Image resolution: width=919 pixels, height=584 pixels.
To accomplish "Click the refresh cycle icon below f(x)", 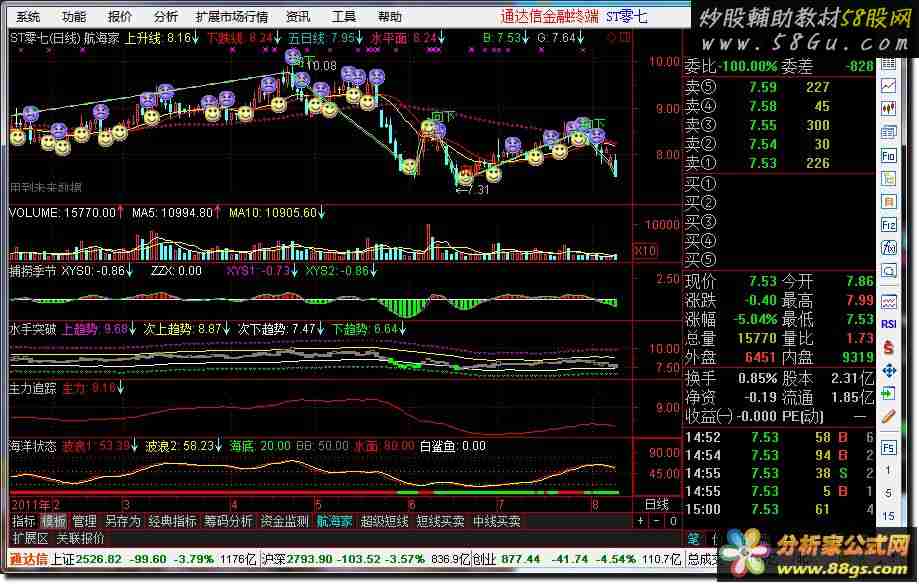I will tap(889, 271).
